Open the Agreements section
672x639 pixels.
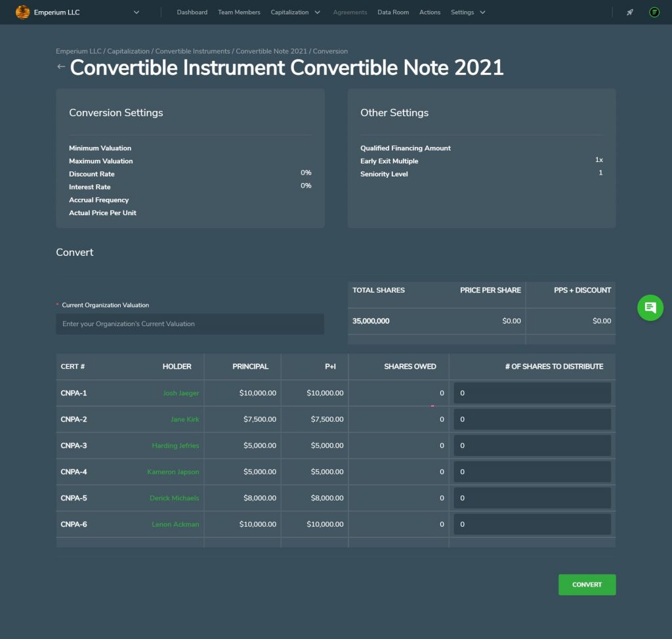pos(350,12)
